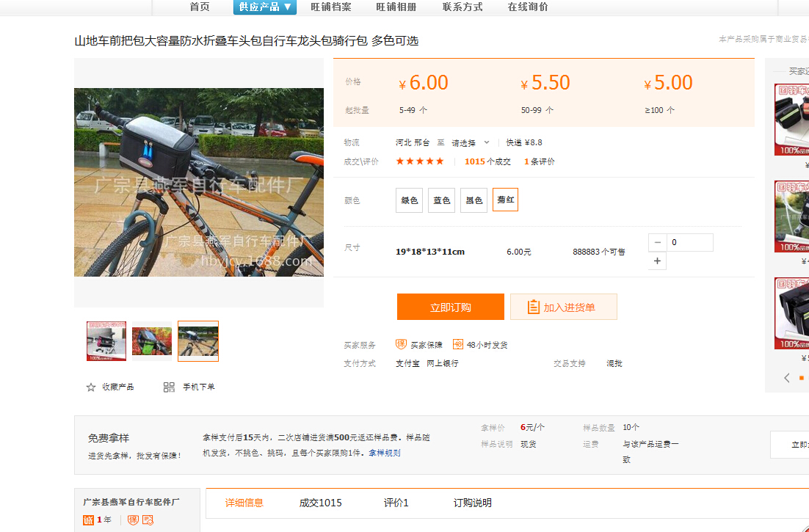Click the 买家保障 shield icon

[x=401, y=344]
